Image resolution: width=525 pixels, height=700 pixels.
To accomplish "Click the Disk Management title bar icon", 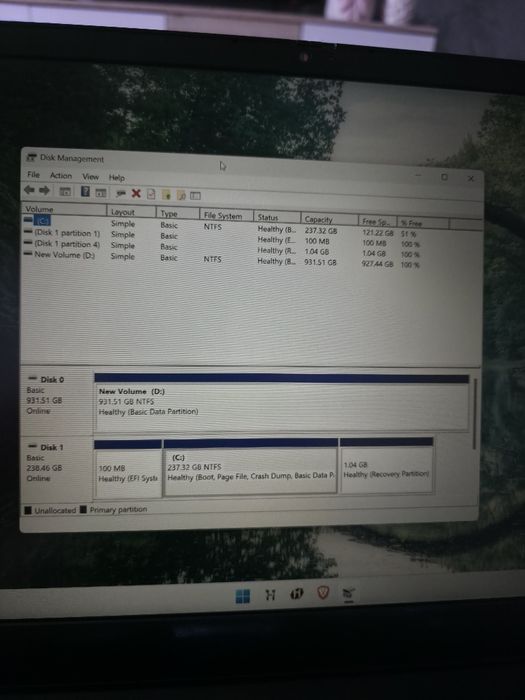I will (31, 158).
